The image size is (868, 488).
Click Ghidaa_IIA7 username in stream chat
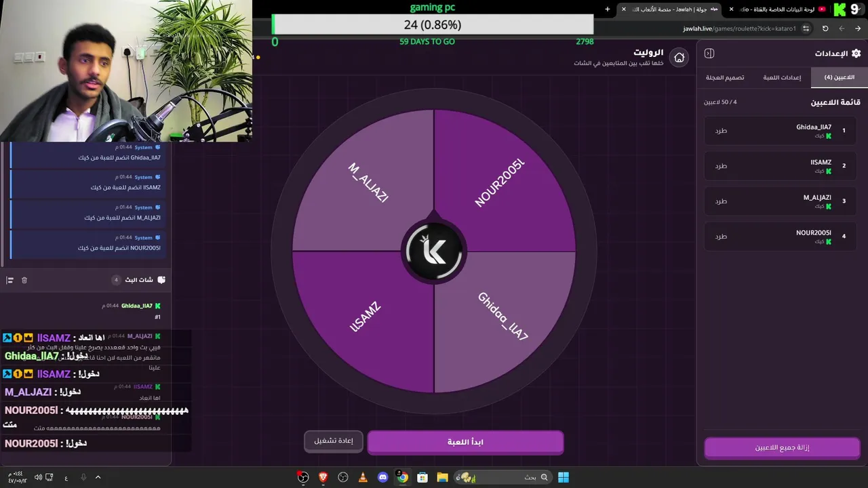tap(137, 306)
